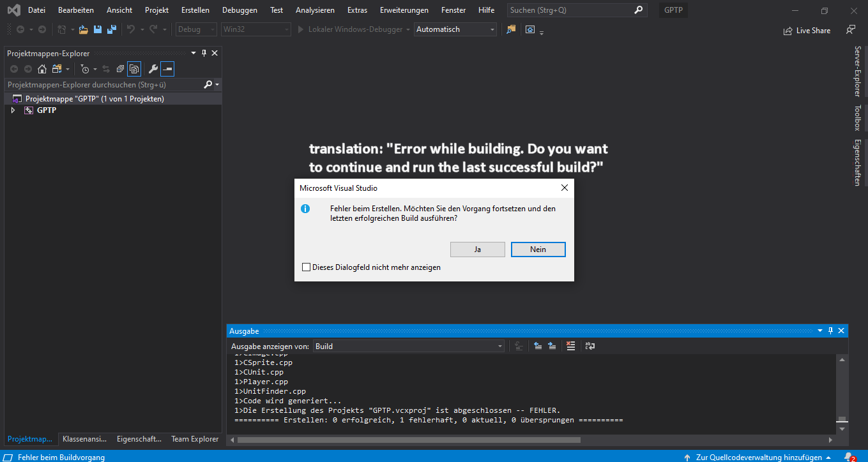Open the Erweiterungen menu
868x462 pixels.
point(404,10)
